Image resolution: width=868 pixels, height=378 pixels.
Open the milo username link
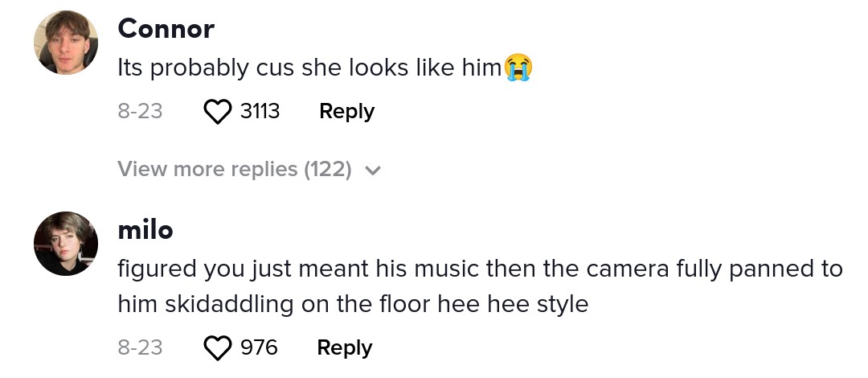[x=145, y=231]
